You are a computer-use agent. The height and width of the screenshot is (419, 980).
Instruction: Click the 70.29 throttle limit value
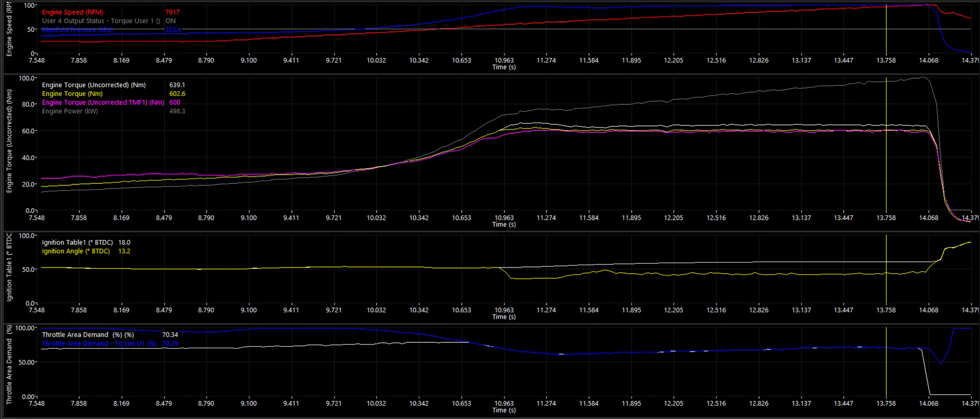170,343
